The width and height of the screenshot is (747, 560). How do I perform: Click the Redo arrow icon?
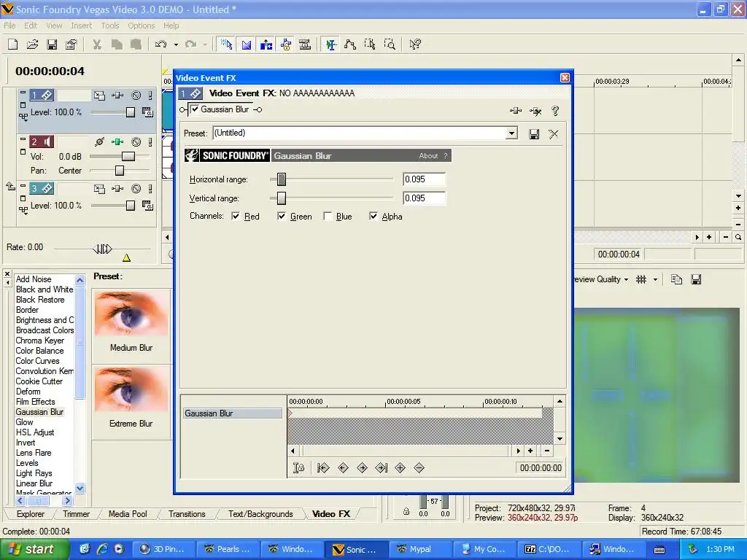pos(190,44)
